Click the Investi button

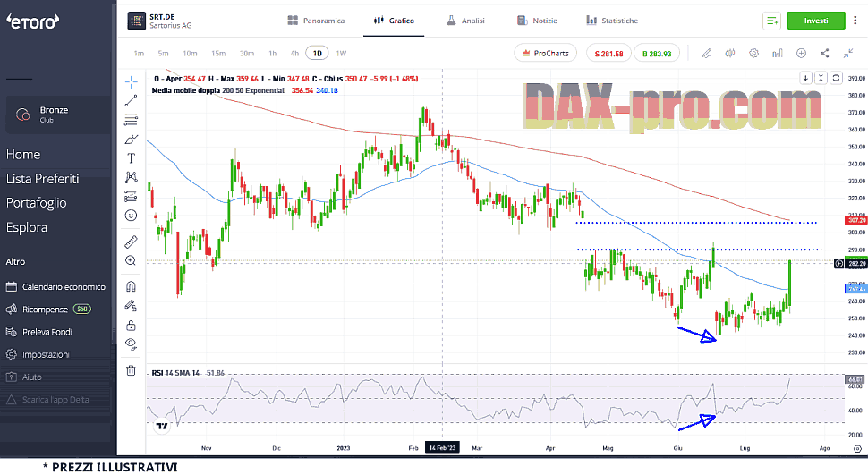point(816,21)
